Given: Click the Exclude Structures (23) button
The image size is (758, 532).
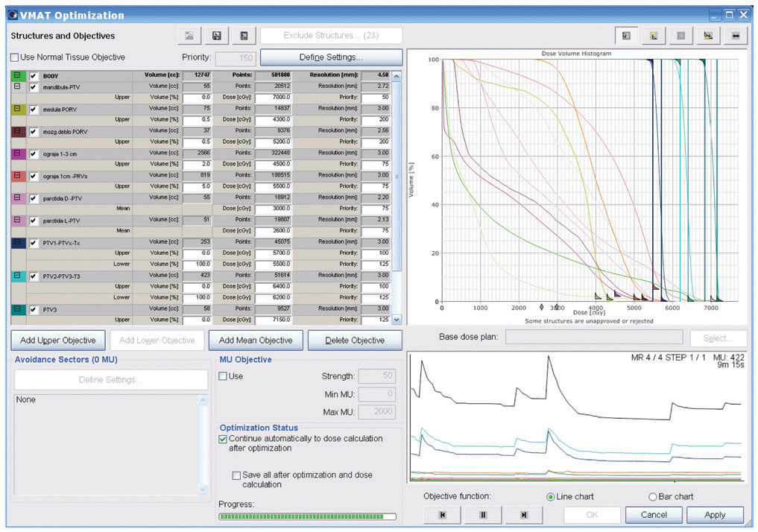Looking at the screenshot, I should pyautogui.click(x=331, y=36).
